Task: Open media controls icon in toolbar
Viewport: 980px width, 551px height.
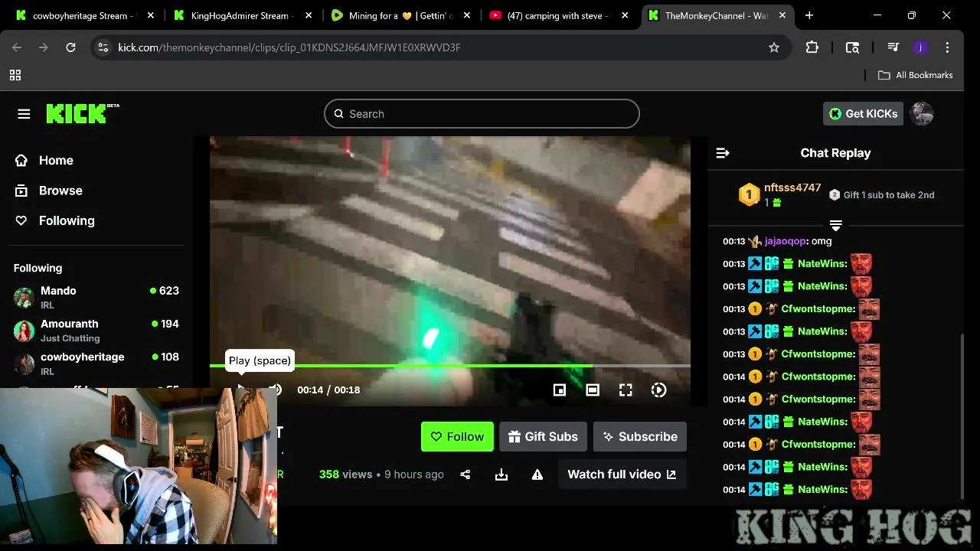Action: tap(893, 47)
